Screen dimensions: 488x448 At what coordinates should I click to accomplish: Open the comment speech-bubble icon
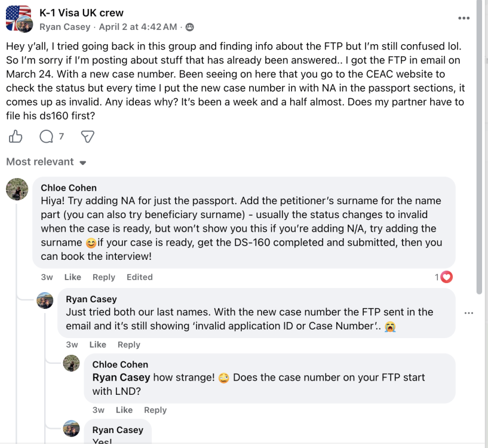coord(45,136)
